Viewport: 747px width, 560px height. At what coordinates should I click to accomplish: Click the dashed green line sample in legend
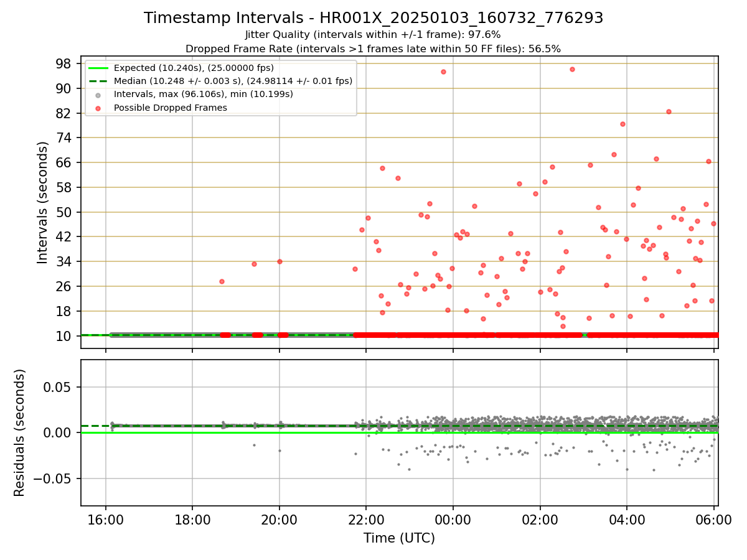point(98,81)
